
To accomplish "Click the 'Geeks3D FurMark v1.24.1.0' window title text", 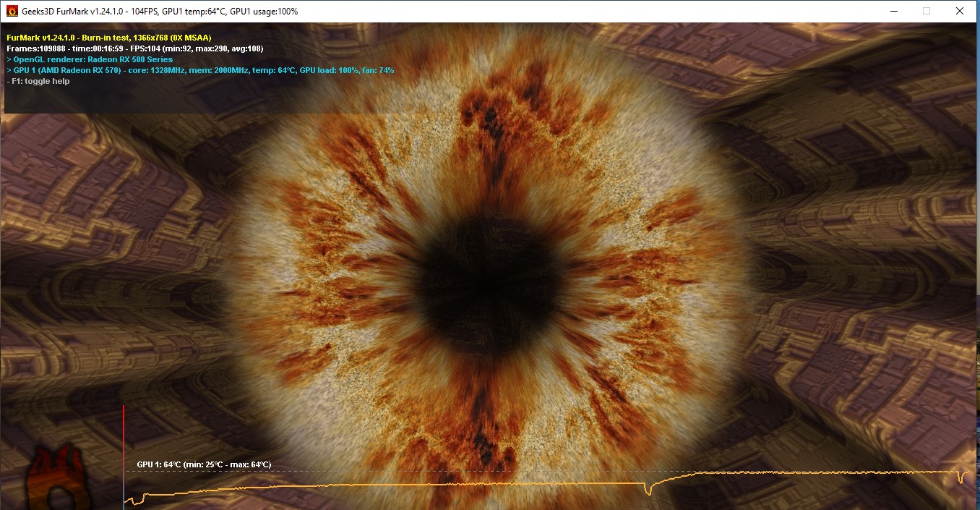I will [x=160, y=12].
